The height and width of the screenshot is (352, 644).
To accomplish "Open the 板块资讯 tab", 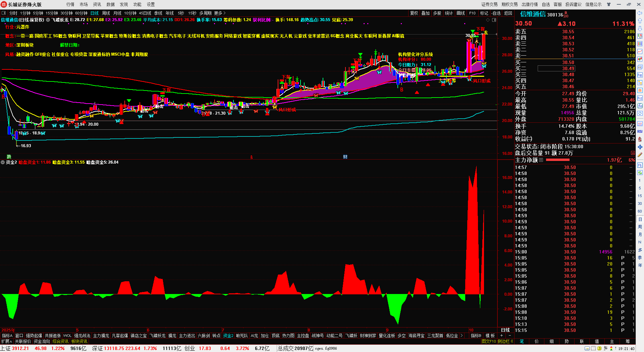I will click(x=79, y=341).
